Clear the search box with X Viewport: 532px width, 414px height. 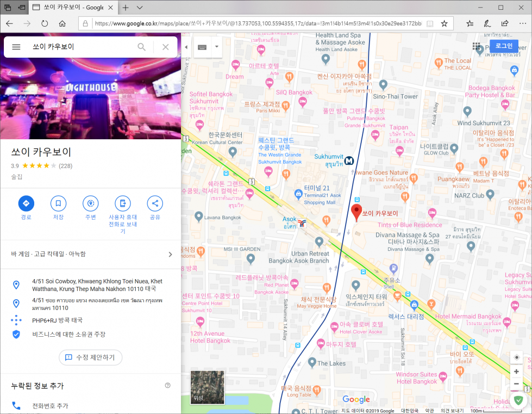pyautogui.click(x=166, y=47)
